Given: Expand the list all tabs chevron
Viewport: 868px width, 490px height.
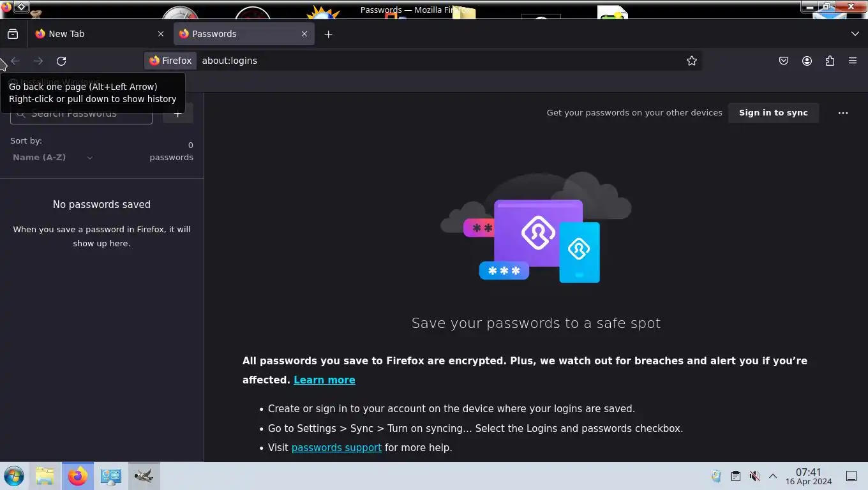Looking at the screenshot, I should 855,34.
